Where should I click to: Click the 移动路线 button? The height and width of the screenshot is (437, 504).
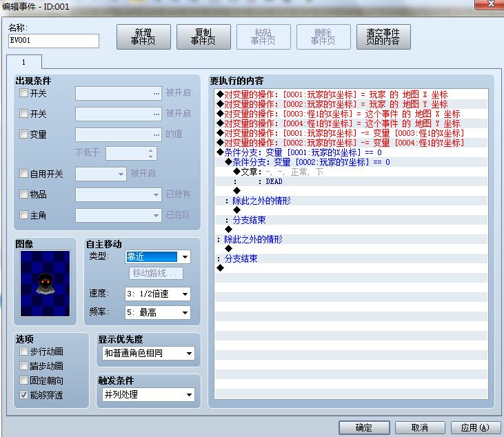pyautogui.click(x=156, y=274)
